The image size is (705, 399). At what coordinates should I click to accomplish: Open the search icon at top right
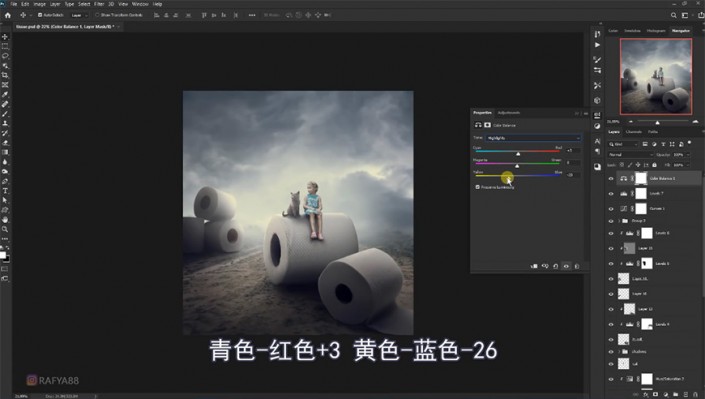[674, 15]
